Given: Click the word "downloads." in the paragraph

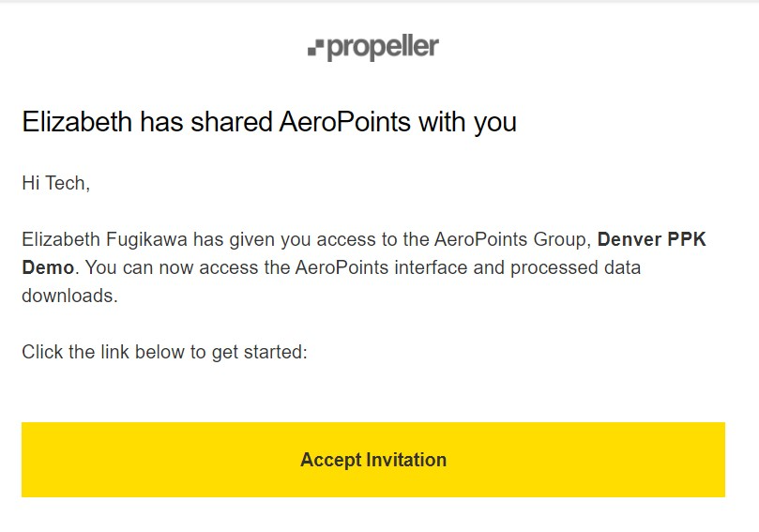Looking at the screenshot, I should click(69, 296).
